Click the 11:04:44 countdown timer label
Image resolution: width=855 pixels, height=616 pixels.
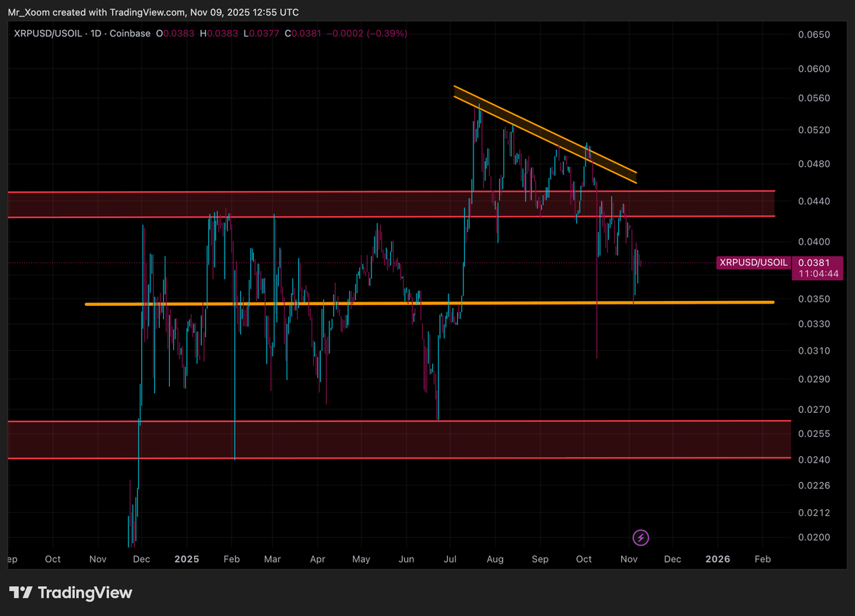pyautogui.click(x=819, y=274)
